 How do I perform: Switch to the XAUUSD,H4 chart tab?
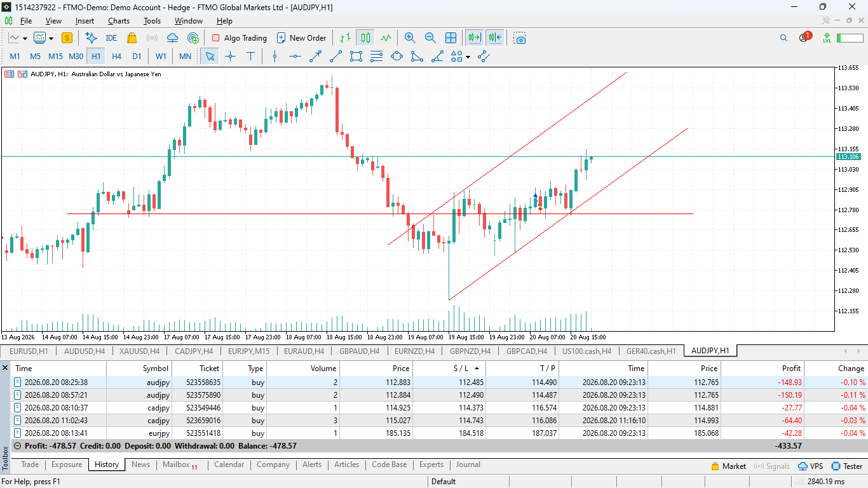(x=139, y=351)
